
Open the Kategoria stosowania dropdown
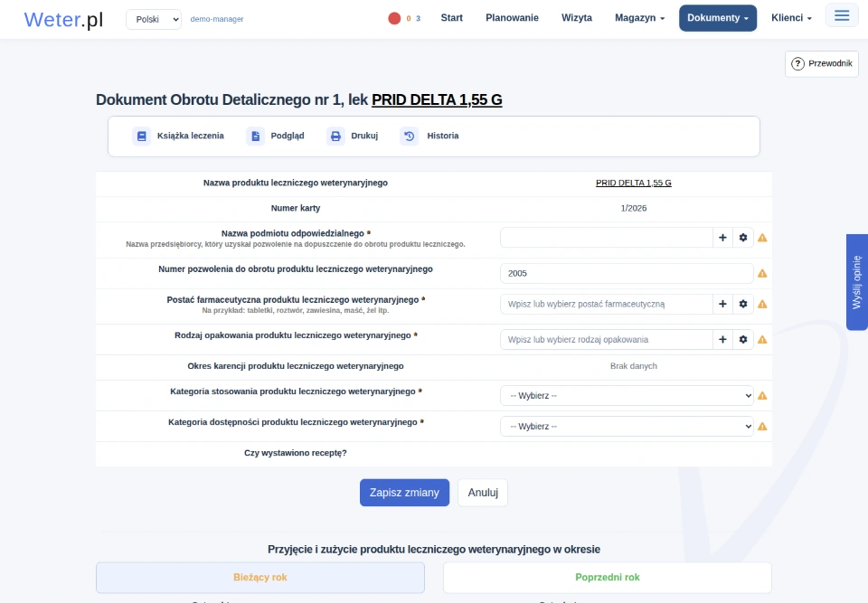point(627,396)
